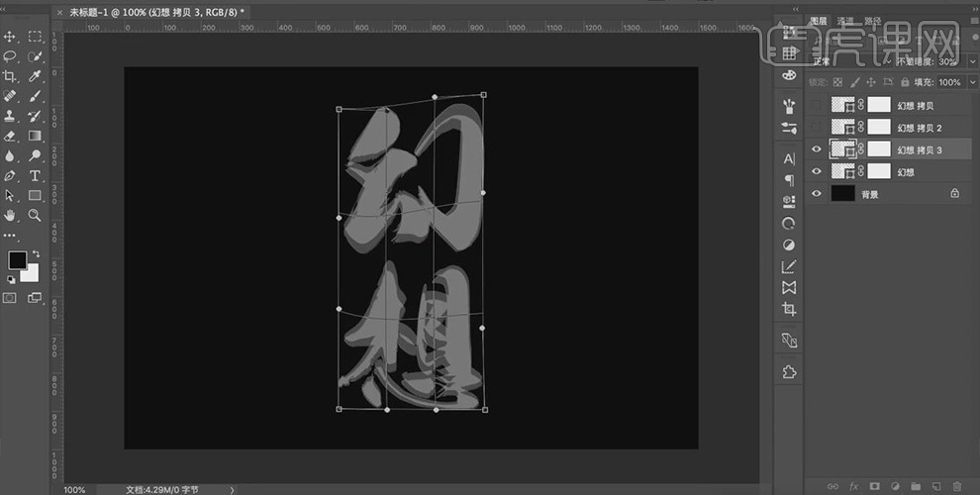Select the Brush tool
The image size is (980, 495).
click(x=35, y=96)
